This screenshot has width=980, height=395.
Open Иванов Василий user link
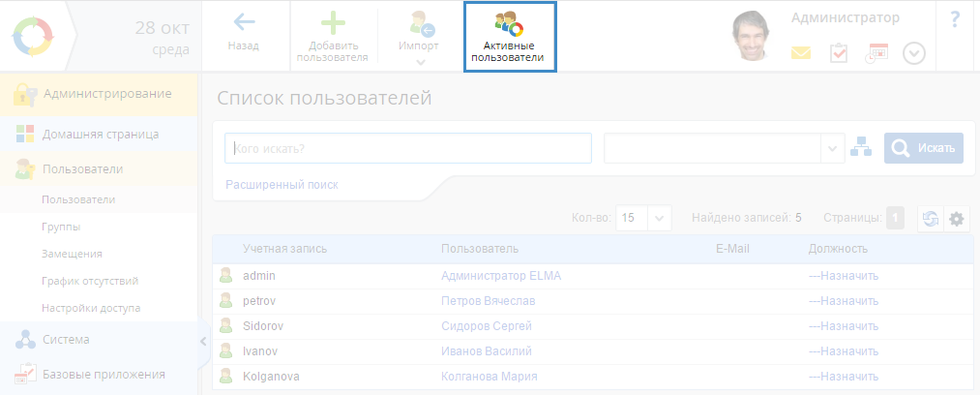coord(487,351)
